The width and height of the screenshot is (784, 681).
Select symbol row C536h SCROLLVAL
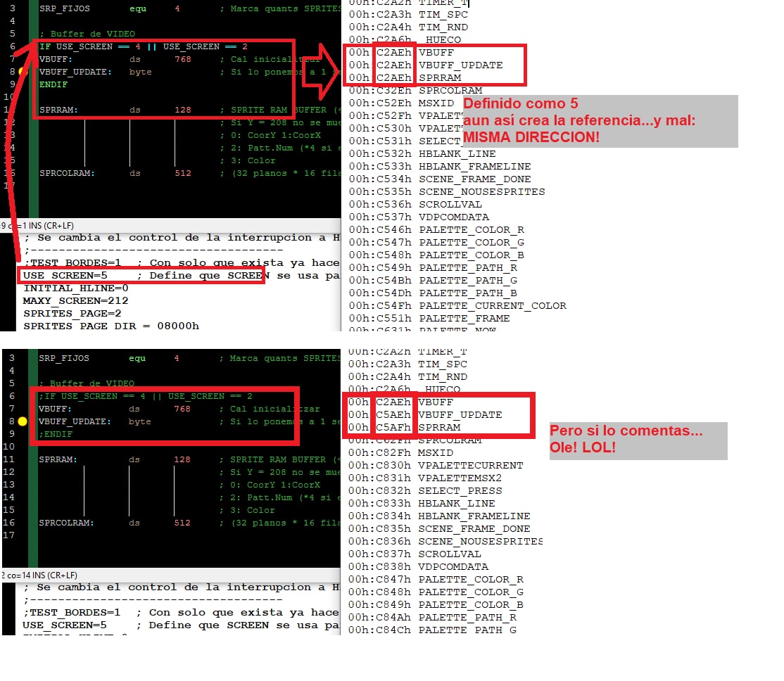415,204
